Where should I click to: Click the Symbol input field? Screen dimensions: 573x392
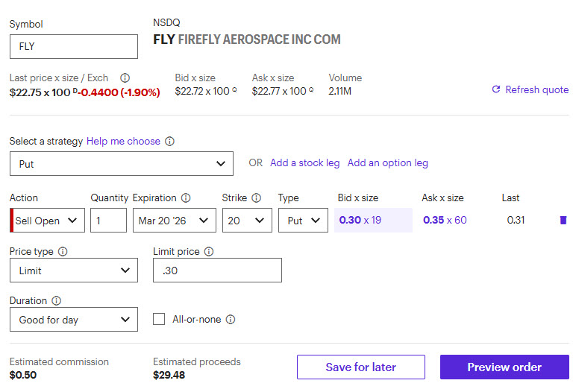[x=74, y=46]
